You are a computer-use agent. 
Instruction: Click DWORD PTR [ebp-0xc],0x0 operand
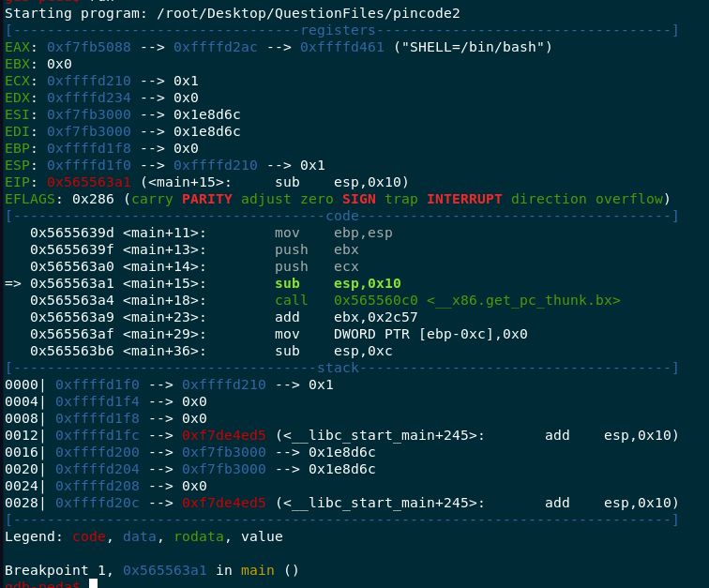point(430,334)
